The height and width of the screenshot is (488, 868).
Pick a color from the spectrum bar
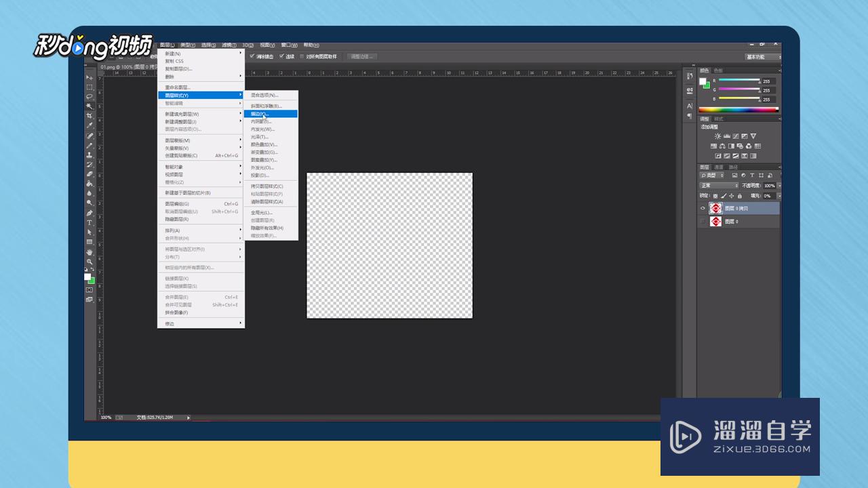(x=738, y=109)
